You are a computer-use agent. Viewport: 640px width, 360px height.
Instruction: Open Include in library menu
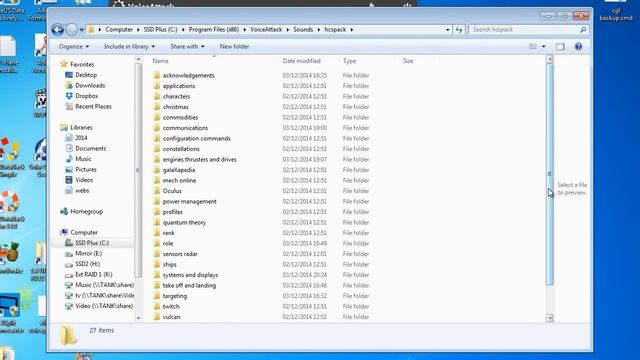point(129,47)
